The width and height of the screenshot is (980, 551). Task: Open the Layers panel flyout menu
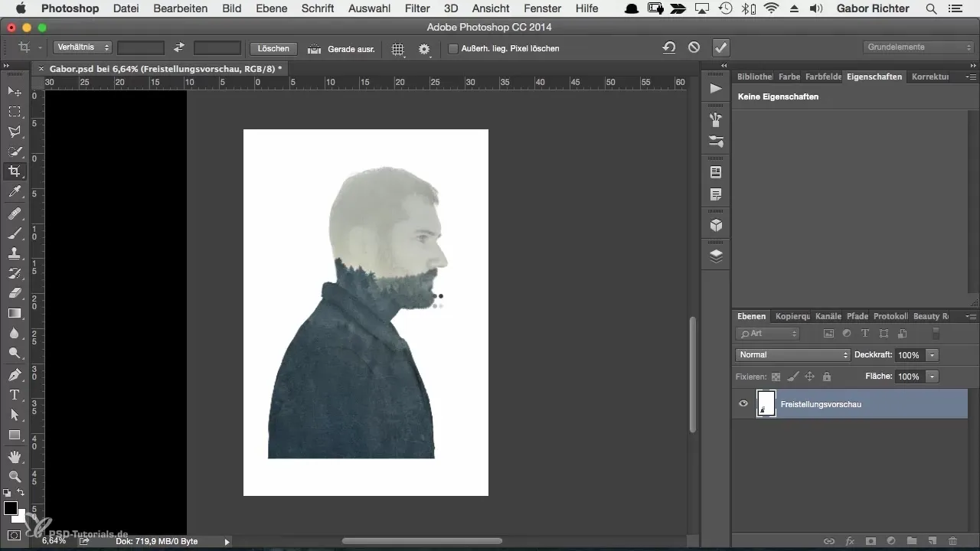(971, 316)
